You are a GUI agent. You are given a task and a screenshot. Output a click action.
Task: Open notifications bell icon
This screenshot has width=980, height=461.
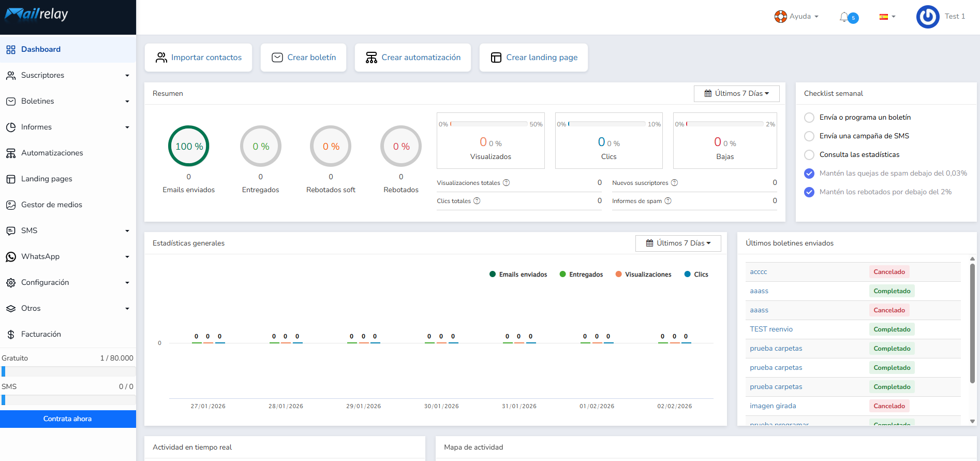point(844,17)
